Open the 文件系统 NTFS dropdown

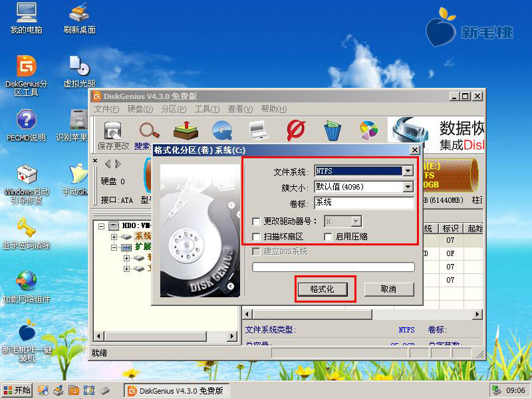[408, 171]
